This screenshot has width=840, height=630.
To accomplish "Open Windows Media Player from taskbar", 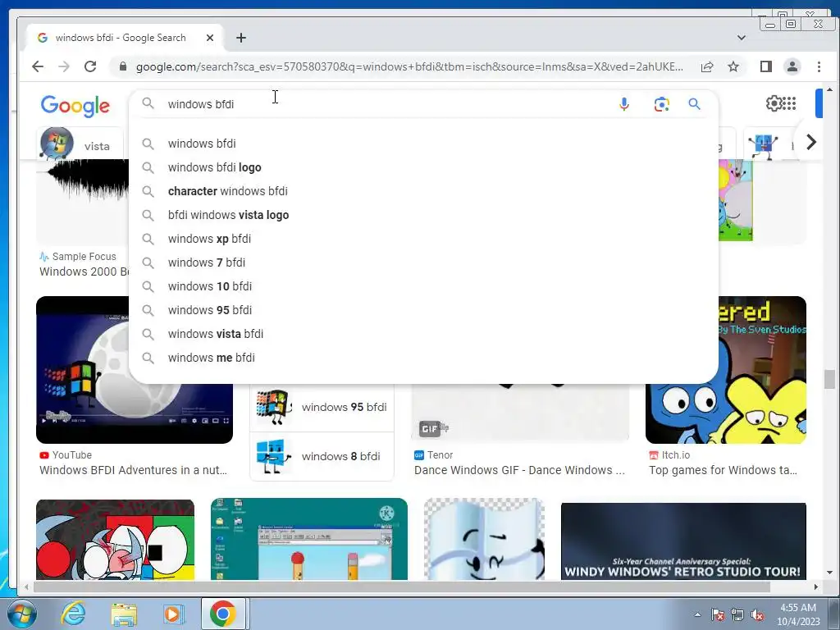I will click(x=173, y=614).
